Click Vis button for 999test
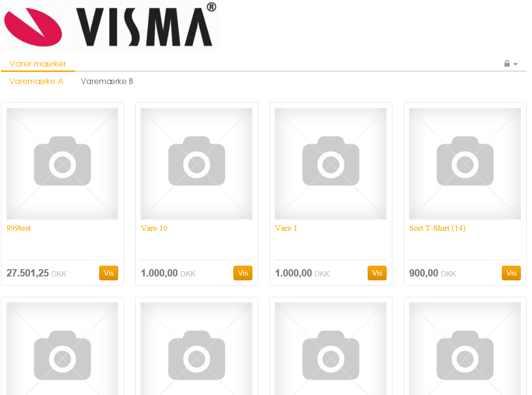The image size is (532, 395). click(x=108, y=273)
